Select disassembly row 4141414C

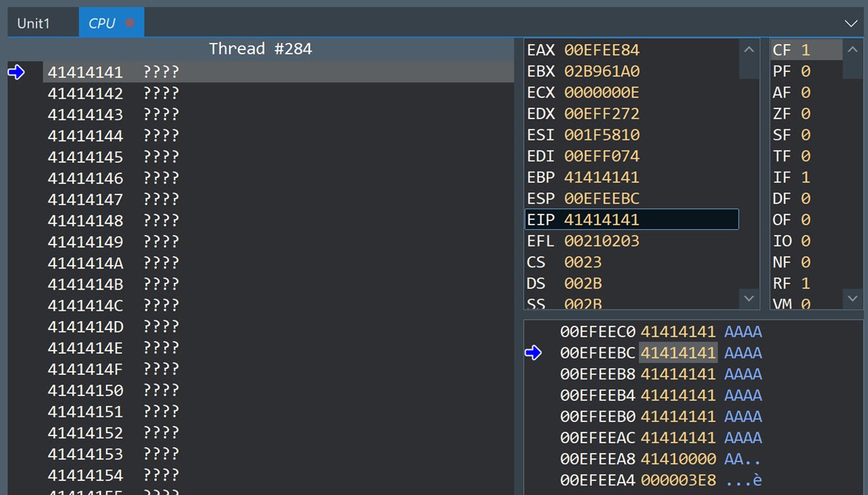click(278, 306)
